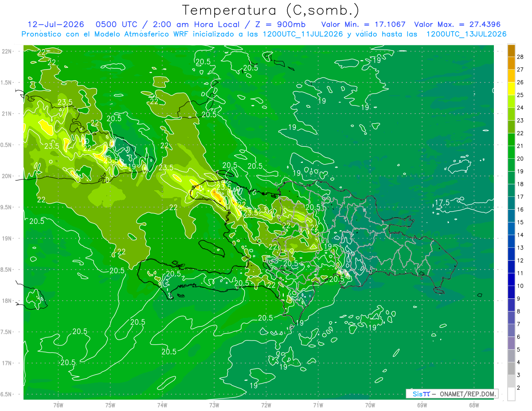Click the "19N" latitude axis label
The width and height of the screenshot is (532, 411).
(x=8, y=239)
